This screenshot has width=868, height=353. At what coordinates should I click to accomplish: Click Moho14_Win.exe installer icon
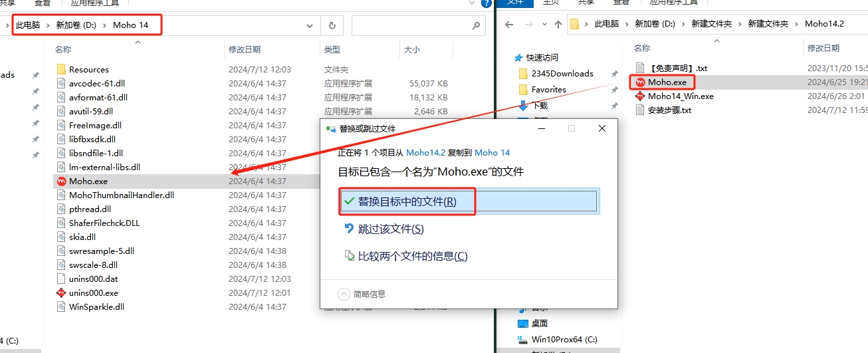coord(640,96)
